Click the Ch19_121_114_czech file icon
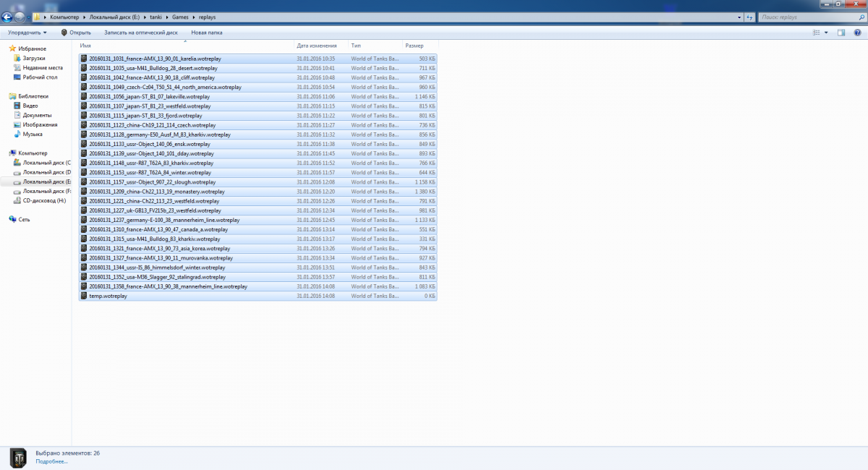This screenshot has height=470, width=868. click(x=84, y=125)
